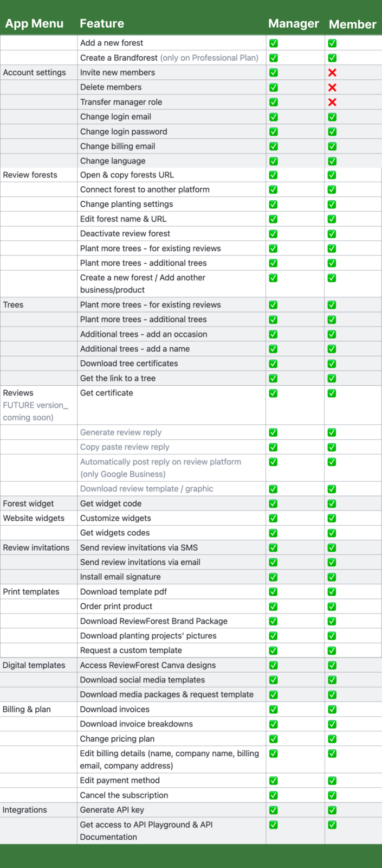Click the Integrations menu label
The image size is (382, 868).
tap(25, 810)
